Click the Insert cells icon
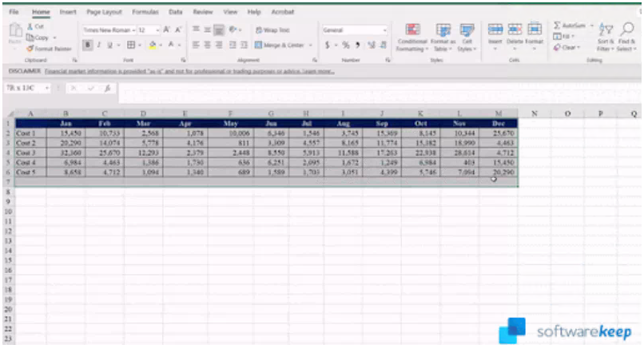Viewport: 644px width, 345px height. coord(495,30)
